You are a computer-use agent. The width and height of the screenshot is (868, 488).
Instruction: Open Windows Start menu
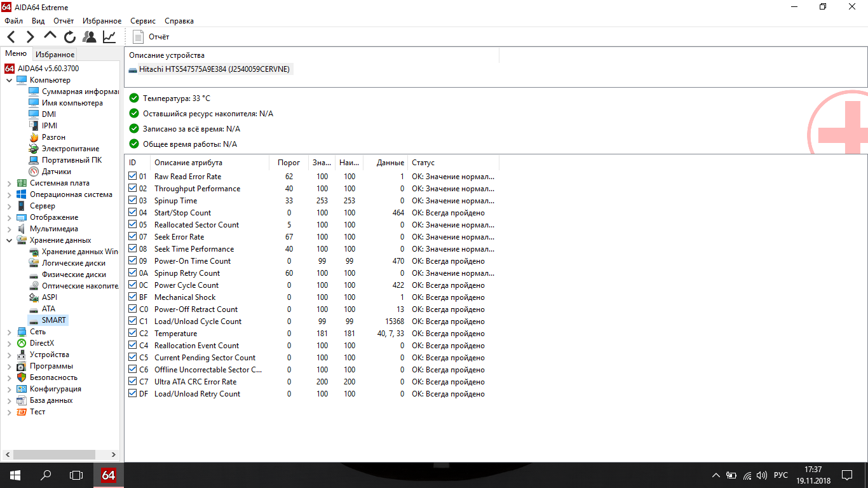15,475
